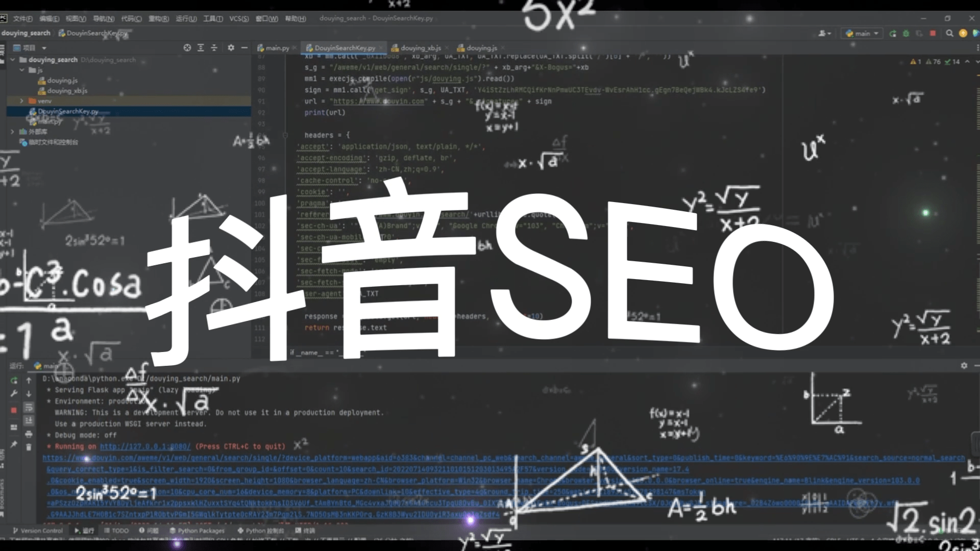Click the orange update available icon
This screenshot has width=980, height=551.
[x=963, y=33]
